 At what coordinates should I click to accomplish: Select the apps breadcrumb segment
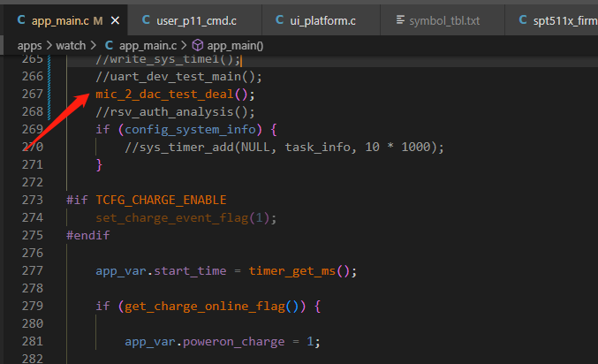pyautogui.click(x=29, y=46)
